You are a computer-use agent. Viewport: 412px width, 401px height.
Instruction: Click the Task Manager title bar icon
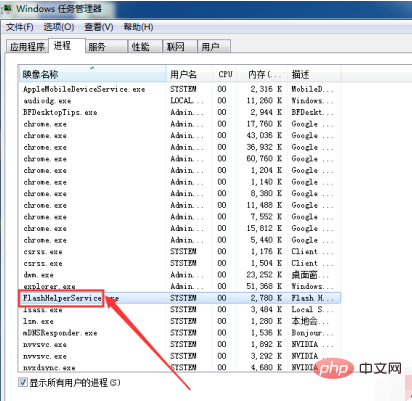click(x=6, y=9)
